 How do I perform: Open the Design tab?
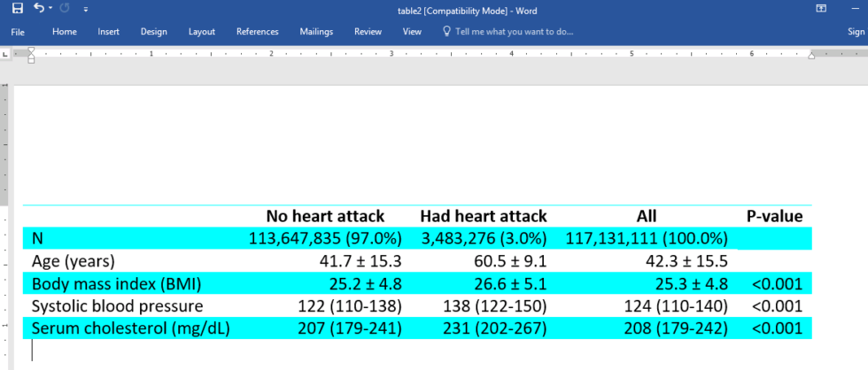[x=154, y=32]
